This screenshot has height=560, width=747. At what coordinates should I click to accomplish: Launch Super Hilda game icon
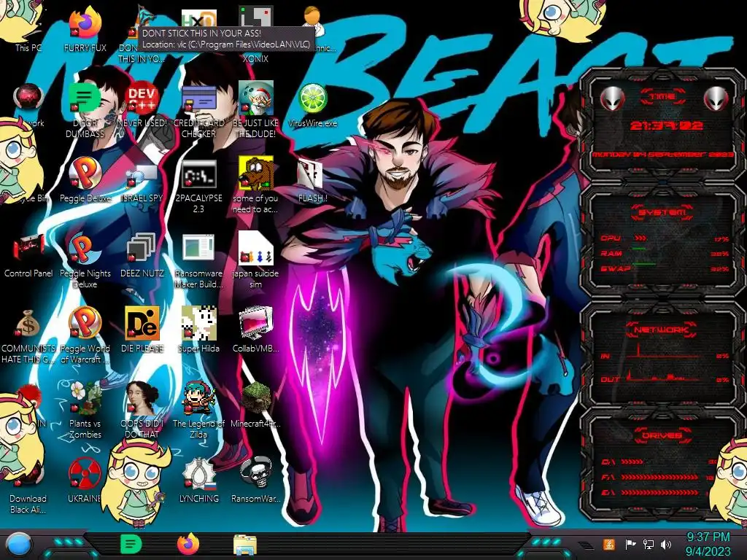[198, 324]
